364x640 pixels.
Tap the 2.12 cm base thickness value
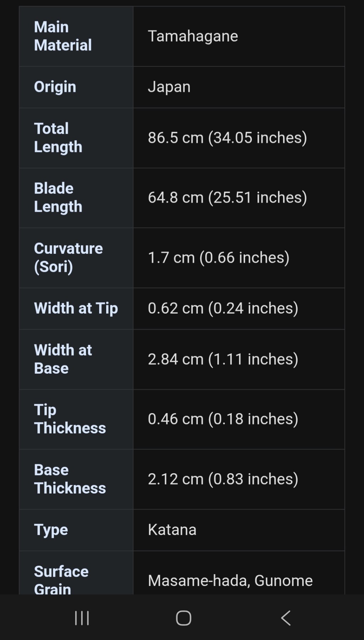pyautogui.click(x=223, y=479)
